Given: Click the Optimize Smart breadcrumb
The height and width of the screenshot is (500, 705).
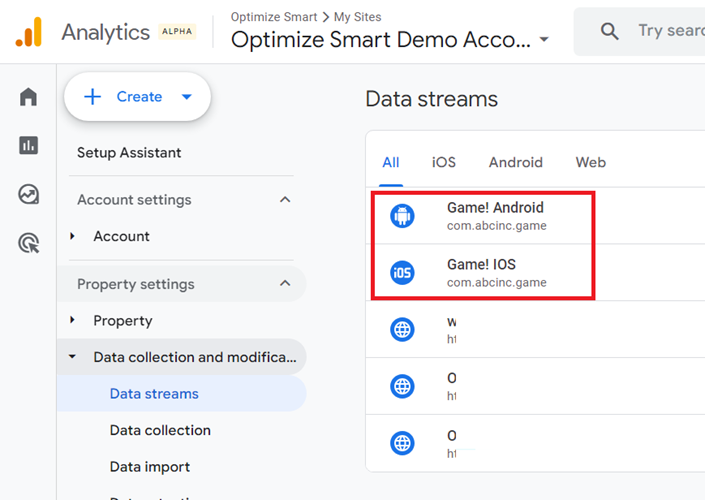Looking at the screenshot, I should (x=274, y=17).
